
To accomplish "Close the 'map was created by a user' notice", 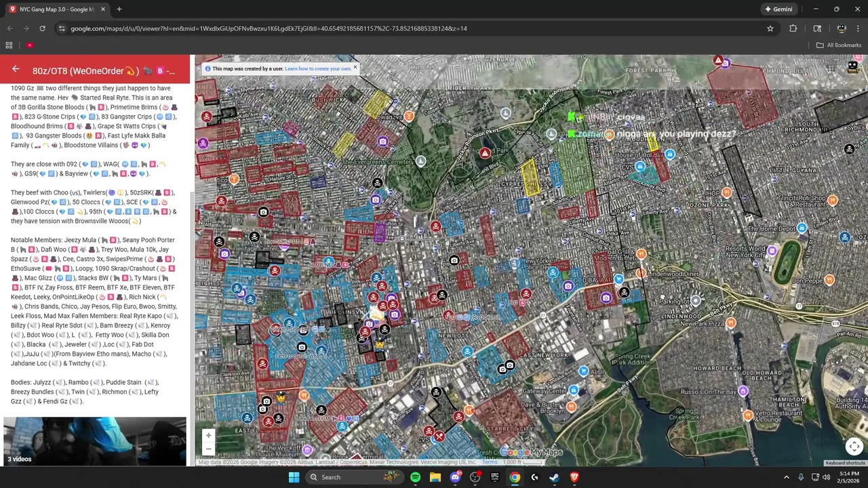I will pos(355,68).
